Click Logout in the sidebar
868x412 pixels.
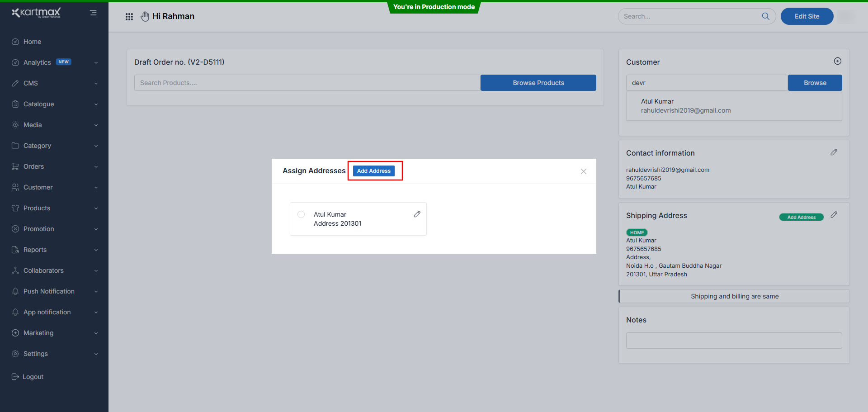pos(33,377)
